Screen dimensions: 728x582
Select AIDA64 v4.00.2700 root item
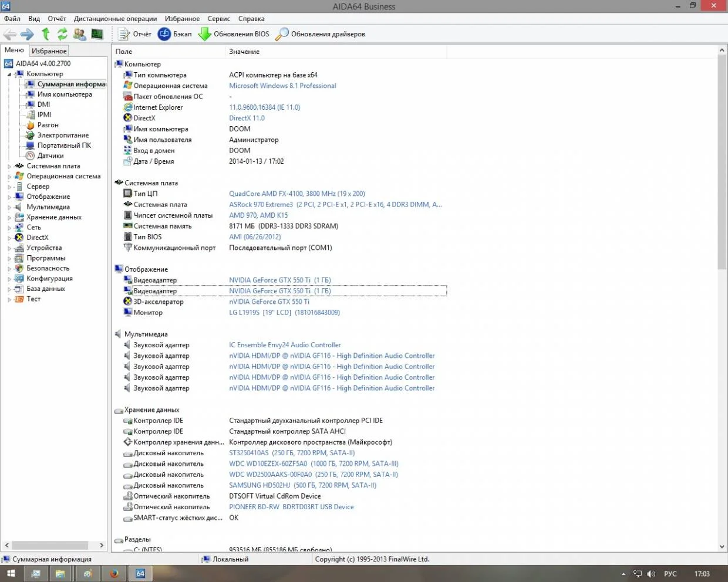click(x=43, y=63)
